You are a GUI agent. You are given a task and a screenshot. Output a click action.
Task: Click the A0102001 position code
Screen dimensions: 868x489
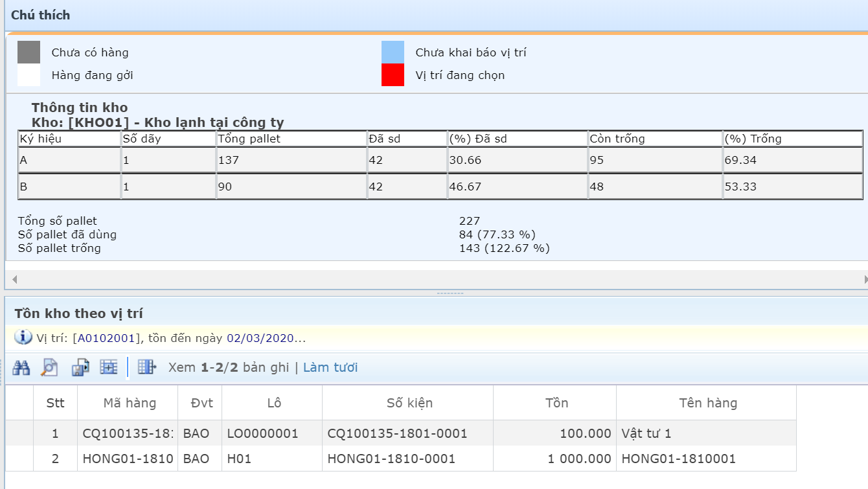pyautogui.click(x=106, y=338)
